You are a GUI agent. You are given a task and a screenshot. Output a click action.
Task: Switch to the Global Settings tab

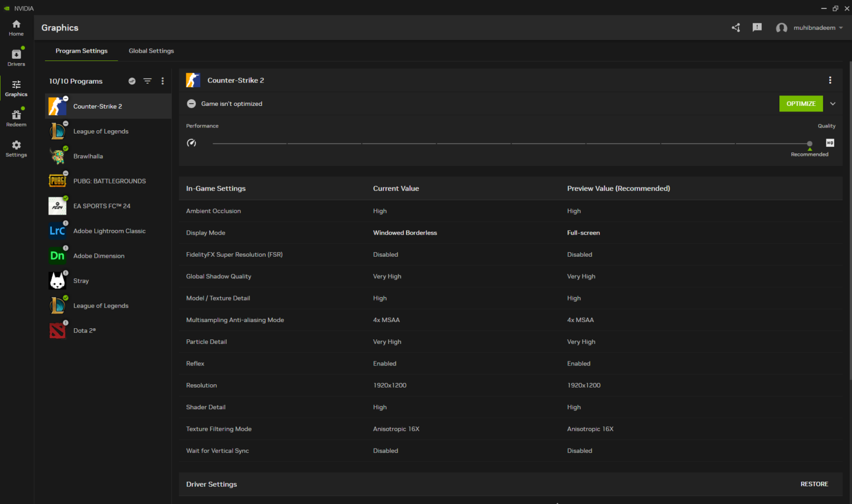click(x=151, y=51)
